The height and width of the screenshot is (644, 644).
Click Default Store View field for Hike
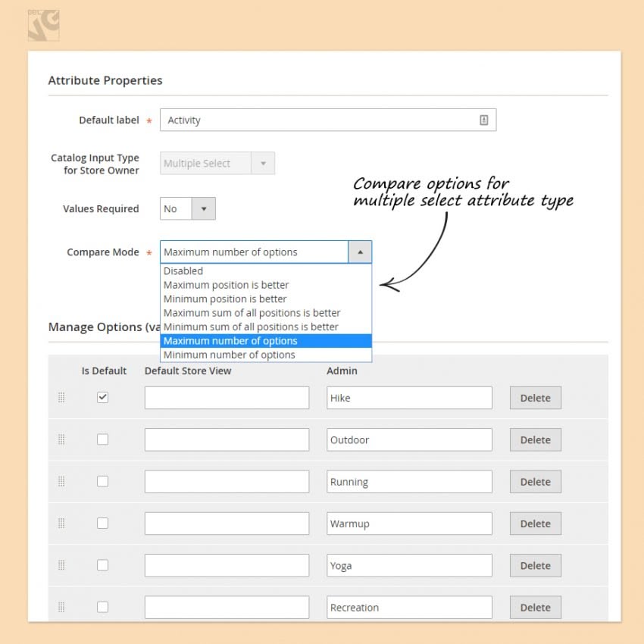227,398
